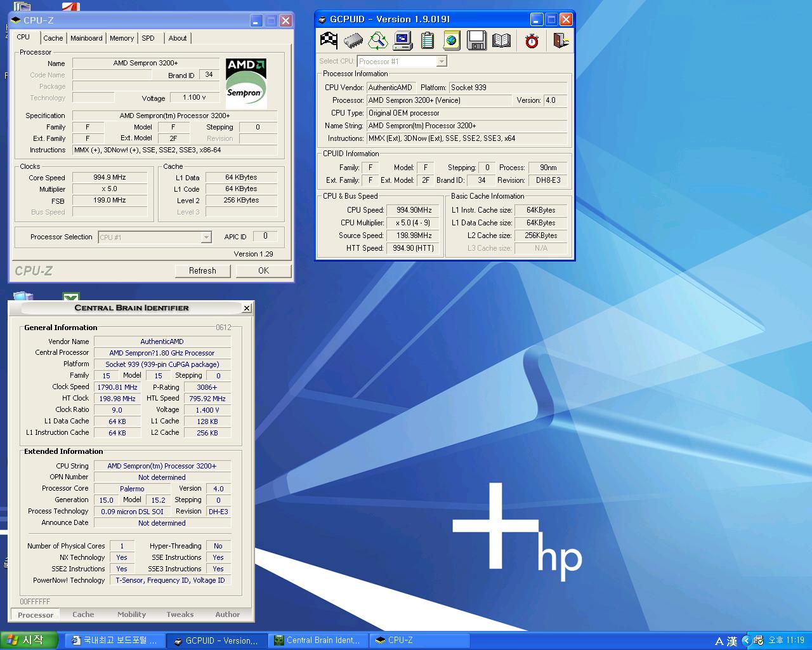Select the Processor tab in Central Brain Identifier
The width and height of the screenshot is (812, 650).
pos(36,614)
